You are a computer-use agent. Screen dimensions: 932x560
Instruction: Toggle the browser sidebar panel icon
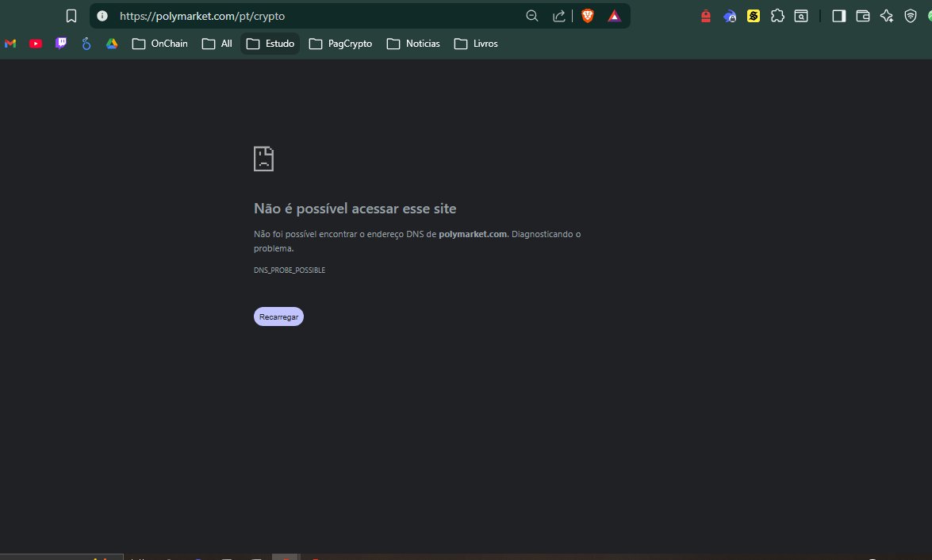click(x=838, y=16)
